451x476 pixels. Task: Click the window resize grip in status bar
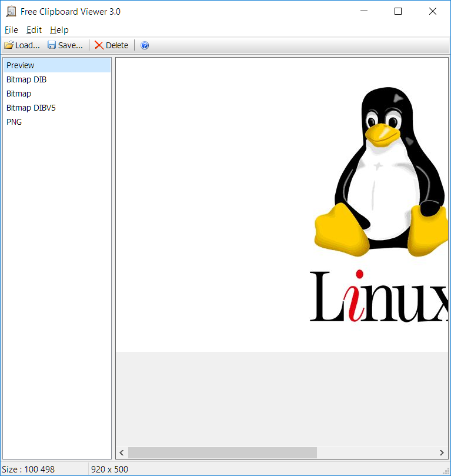(x=446, y=471)
